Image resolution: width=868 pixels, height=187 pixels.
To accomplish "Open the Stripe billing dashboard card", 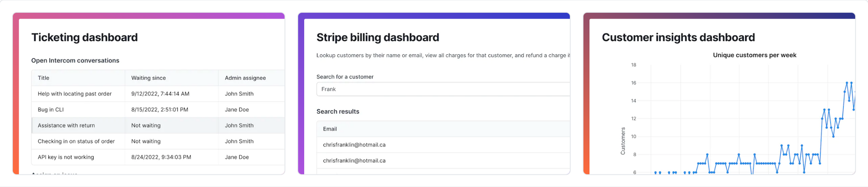I will point(434,94).
